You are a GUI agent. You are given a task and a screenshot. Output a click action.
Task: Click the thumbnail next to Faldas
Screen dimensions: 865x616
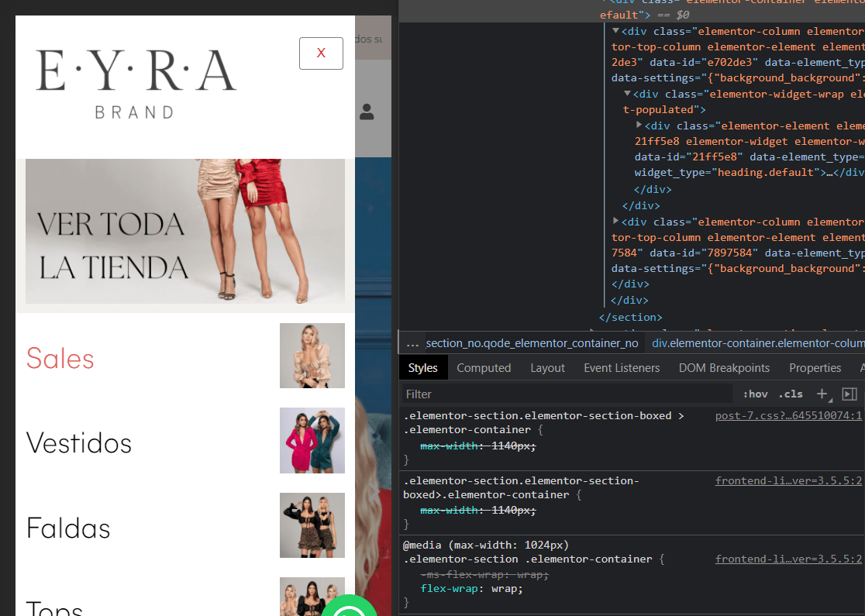coord(312,525)
